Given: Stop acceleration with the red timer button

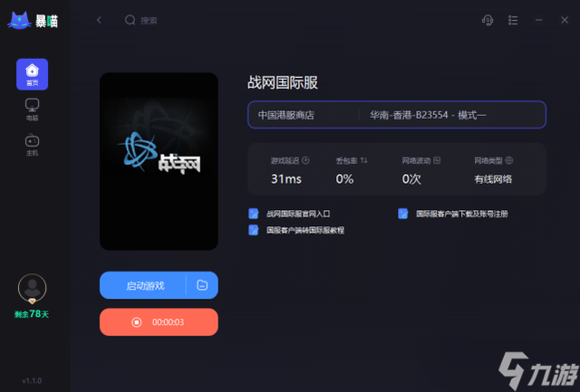Looking at the screenshot, I should [x=159, y=322].
